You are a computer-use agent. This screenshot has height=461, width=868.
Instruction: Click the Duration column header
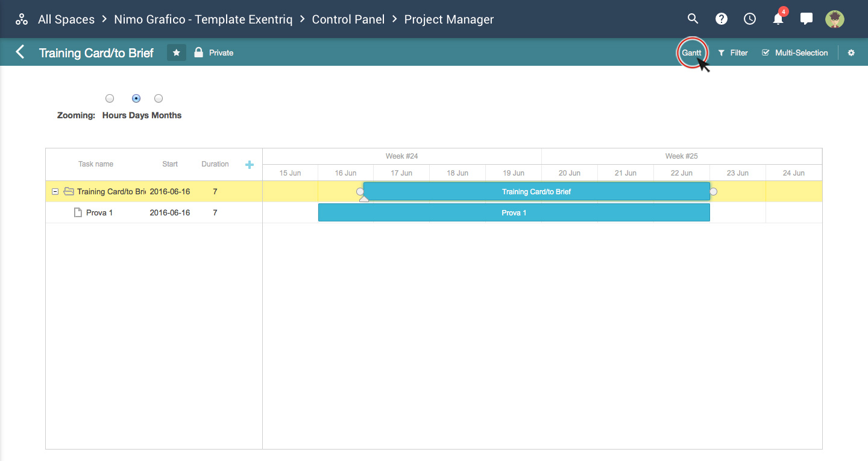click(x=215, y=164)
